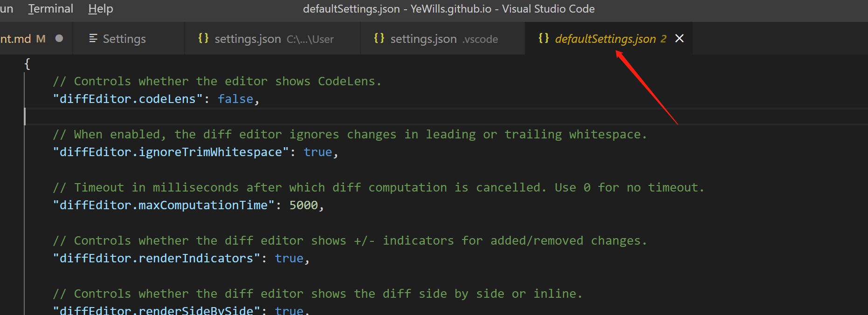The height and width of the screenshot is (315, 868).
Task: Click the 5000 value of maxComputationTime
Action: (x=303, y=205)
